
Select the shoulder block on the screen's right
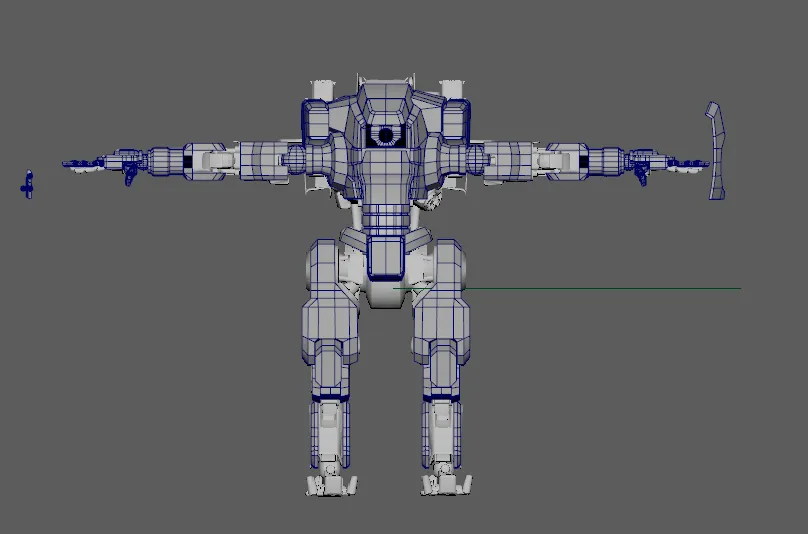click(454, 118)
